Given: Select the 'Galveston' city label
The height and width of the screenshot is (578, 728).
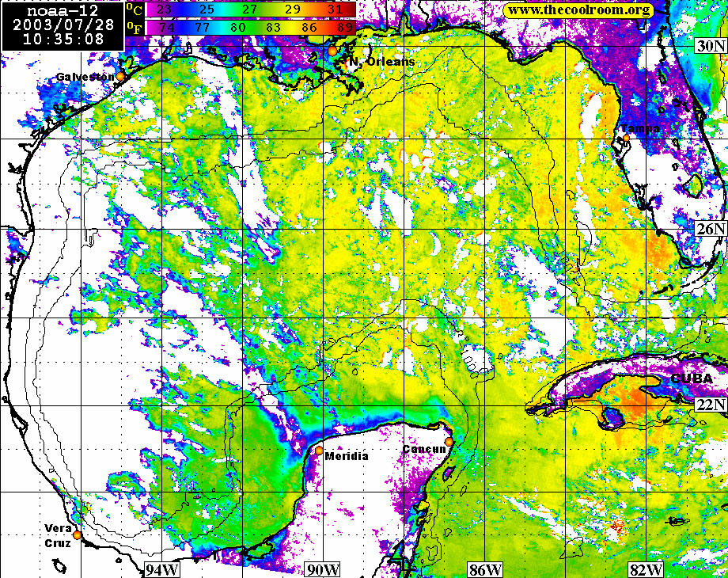Looking at the screenshot, I should point(85,77).
